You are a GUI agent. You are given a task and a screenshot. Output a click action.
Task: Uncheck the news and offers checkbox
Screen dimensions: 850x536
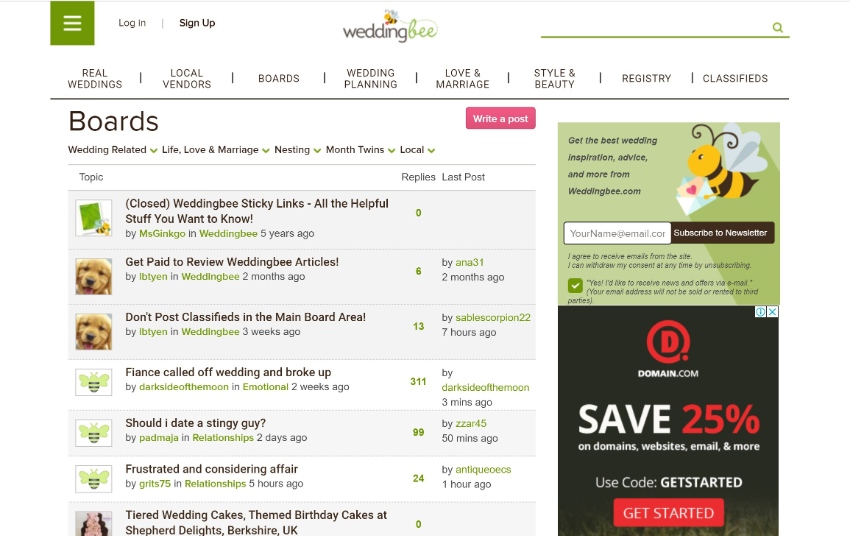pos(575,285)
